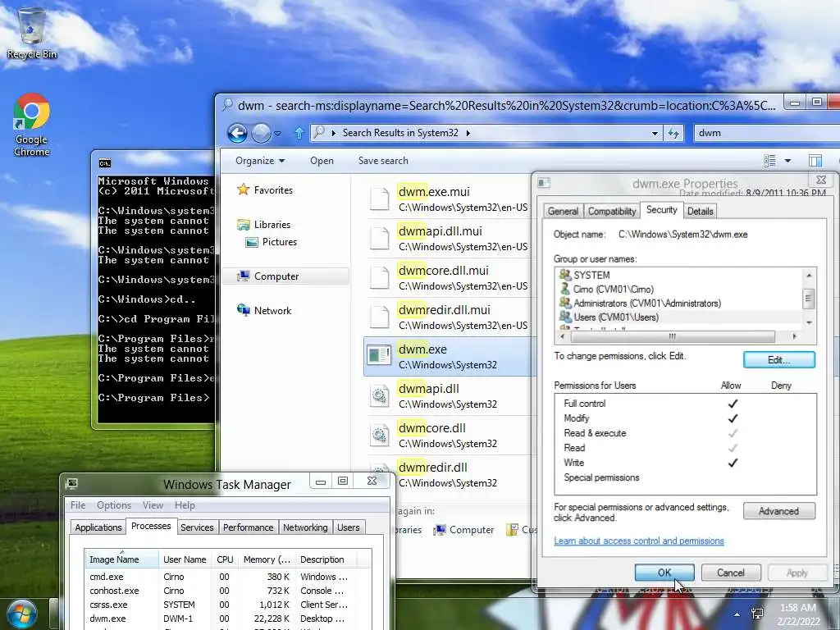Image resolution: width=840 pixels, height=630 pixels.
Task: Click the Change your view icon
Action: 769,161
